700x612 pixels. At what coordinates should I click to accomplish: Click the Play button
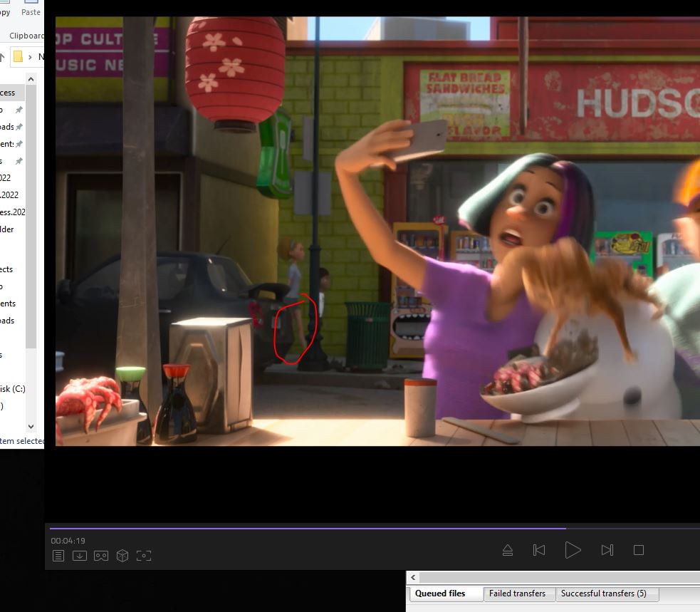coord(573,550)
